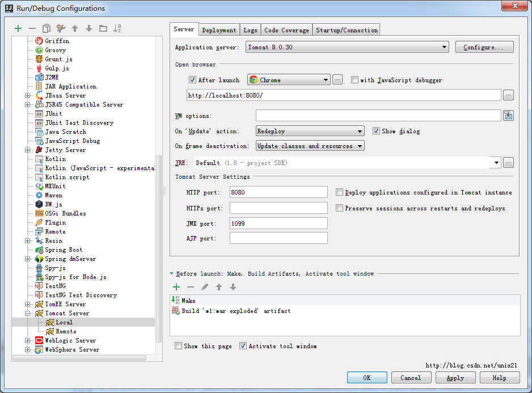Enable Show this page checkbox

[x=178, y=345]
